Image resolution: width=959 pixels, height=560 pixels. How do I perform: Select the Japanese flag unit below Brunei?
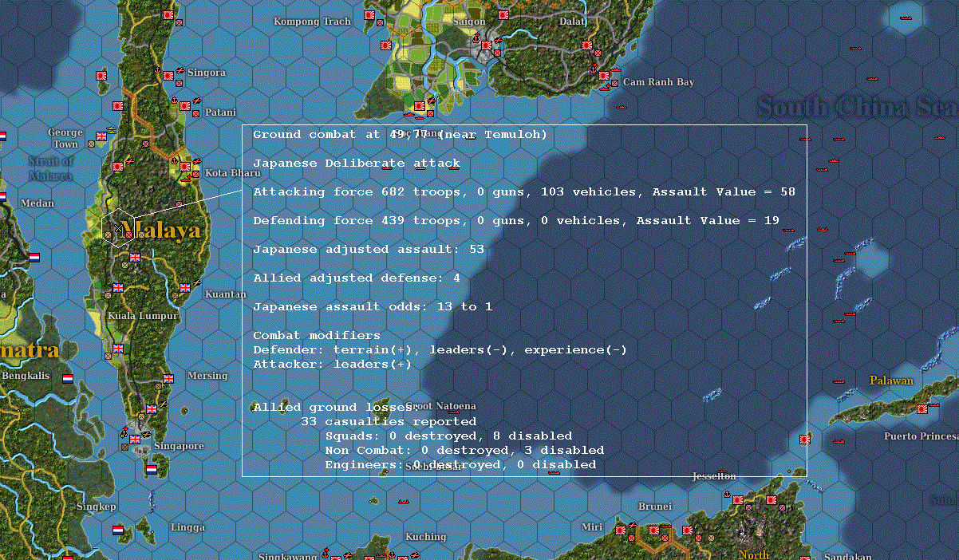pos(654,530)
